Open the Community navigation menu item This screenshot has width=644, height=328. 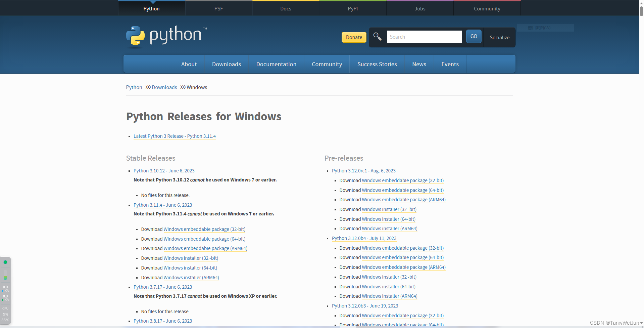[x=327, y=64]
